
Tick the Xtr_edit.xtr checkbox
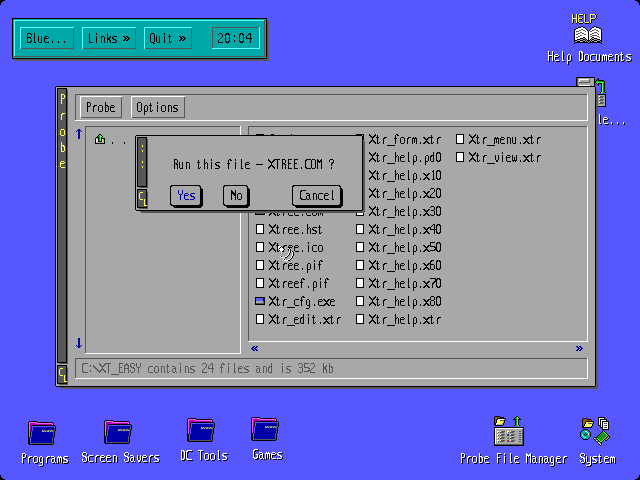260,319
